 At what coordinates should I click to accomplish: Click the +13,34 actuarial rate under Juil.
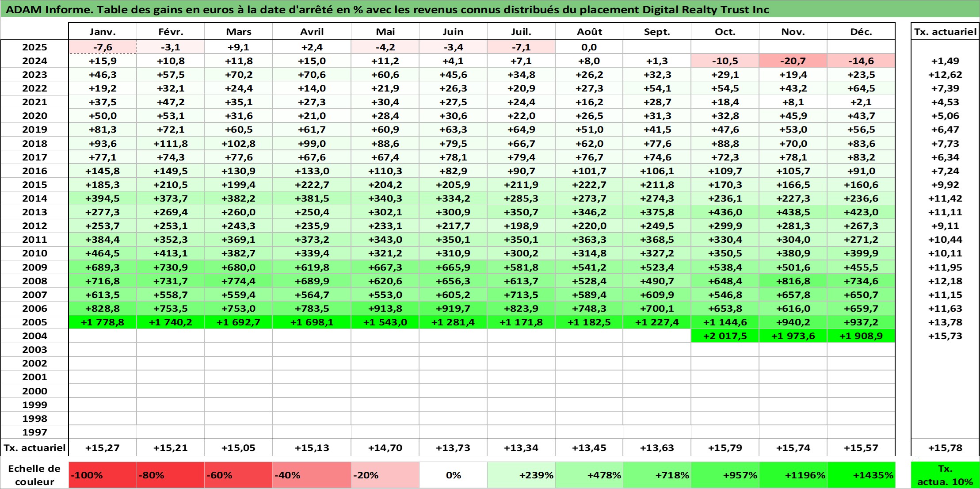click(x=521, y=447)
